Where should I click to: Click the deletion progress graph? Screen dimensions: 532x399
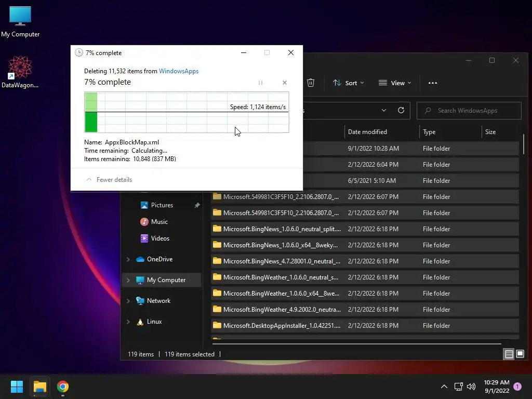click(187, 112)
